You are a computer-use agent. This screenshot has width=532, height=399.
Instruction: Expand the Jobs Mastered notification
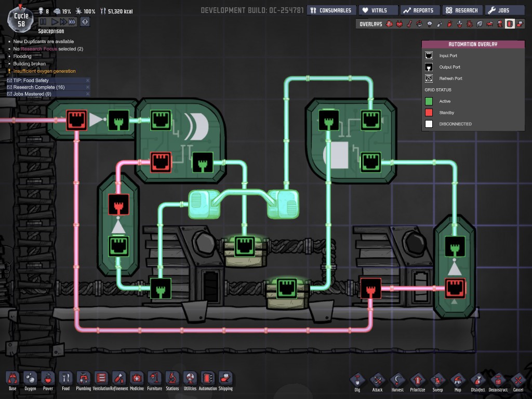(32, 94)
